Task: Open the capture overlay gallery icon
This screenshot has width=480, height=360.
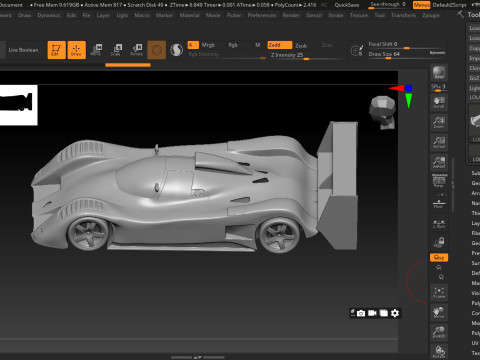Action: click(x=384, y=313)
